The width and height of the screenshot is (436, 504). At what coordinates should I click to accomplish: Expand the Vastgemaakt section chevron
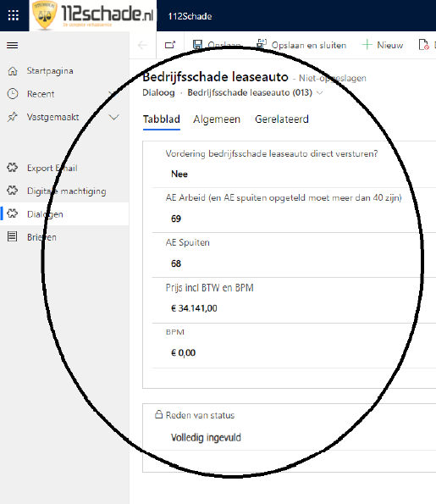(113, 118)
